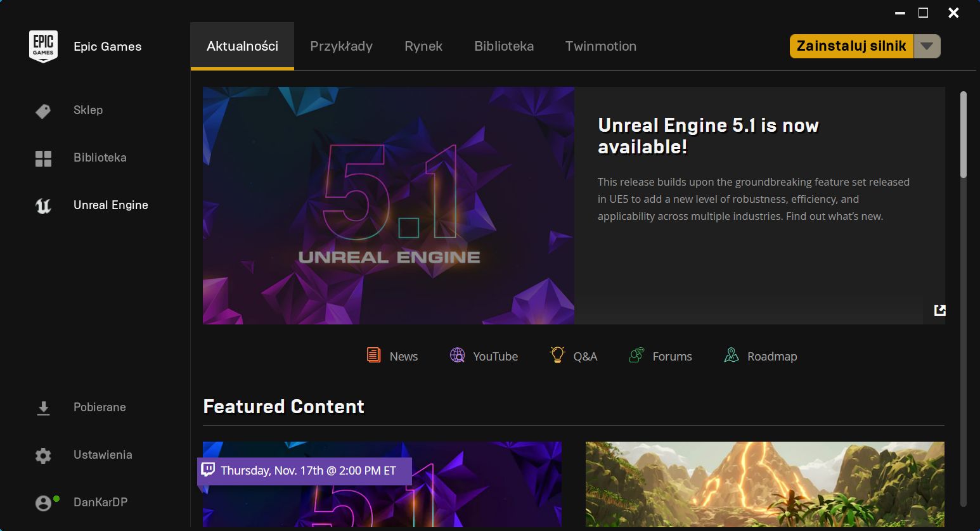Image resolution: width=980 pixels, height=531 pixels.
Task: Minimize the Epic Games Launcher window
Action: point(900,13)
